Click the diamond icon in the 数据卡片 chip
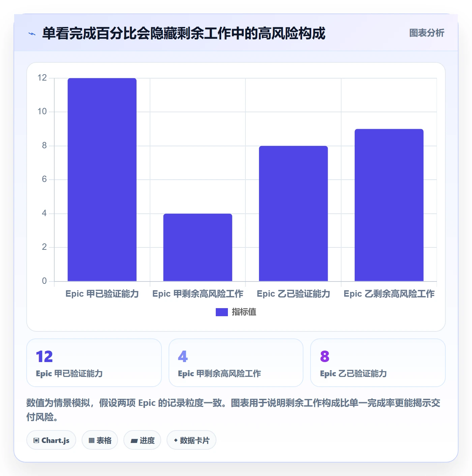472x476 pixels. [176, 440]
